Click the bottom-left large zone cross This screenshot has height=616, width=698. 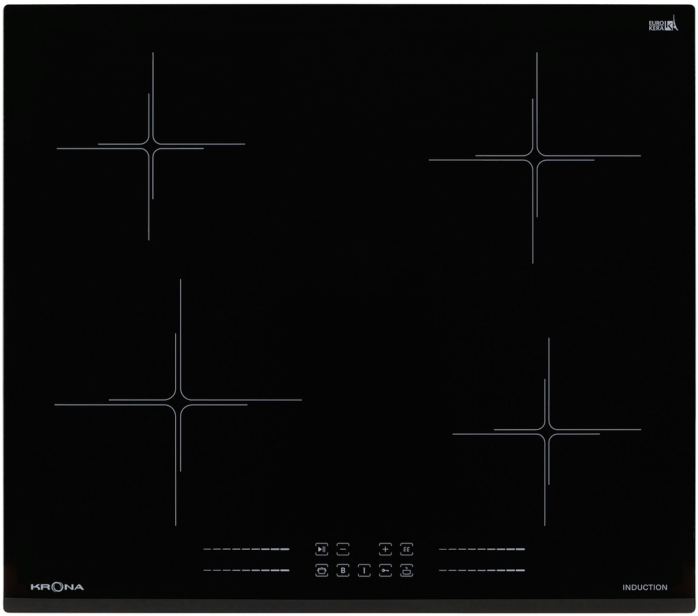[178, 403]
